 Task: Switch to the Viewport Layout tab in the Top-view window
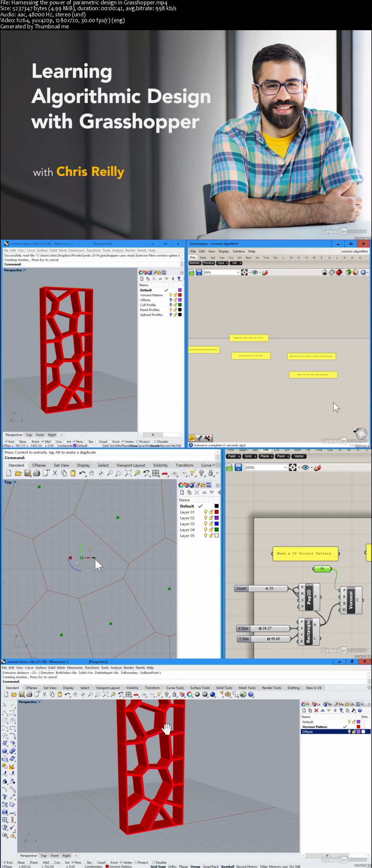click(x=131, y=465)
